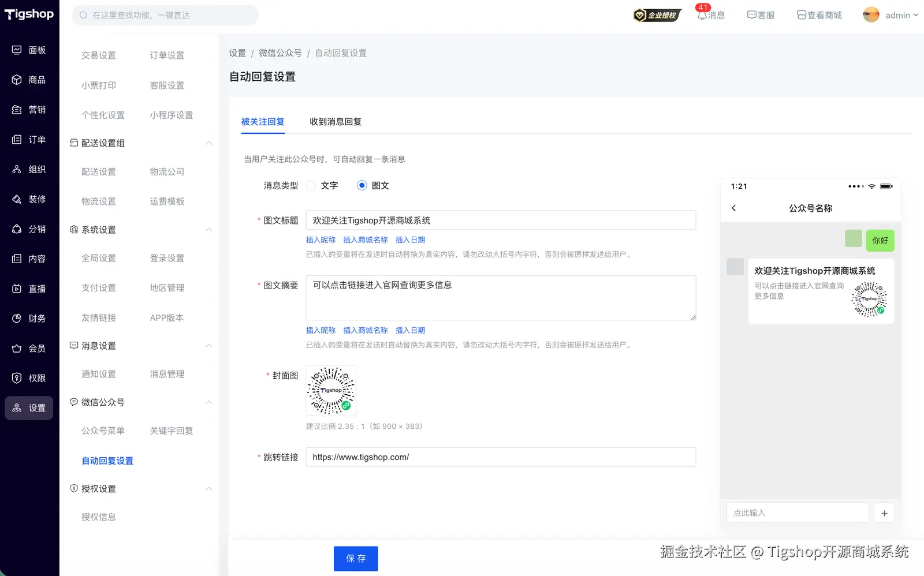Screen dimensions: 924x576
Task: Open 物流公司 menu item
Action: pos(167,172)
